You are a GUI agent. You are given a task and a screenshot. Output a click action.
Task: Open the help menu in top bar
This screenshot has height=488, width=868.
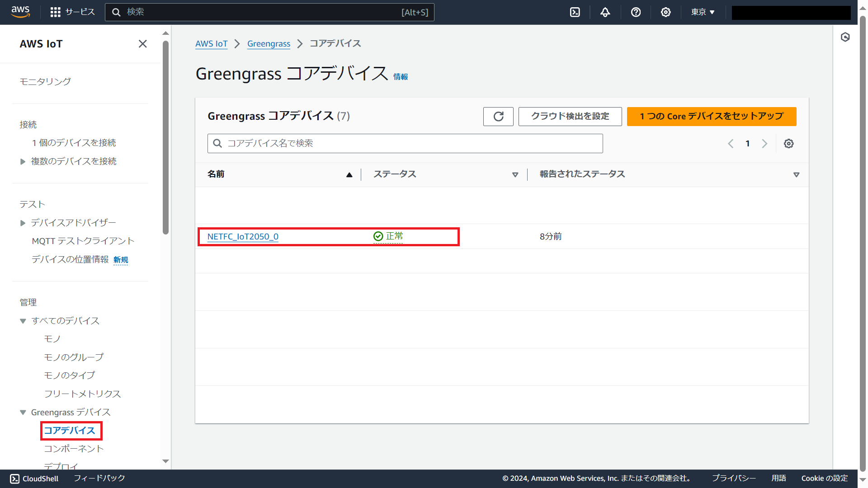tap(636, 12)
